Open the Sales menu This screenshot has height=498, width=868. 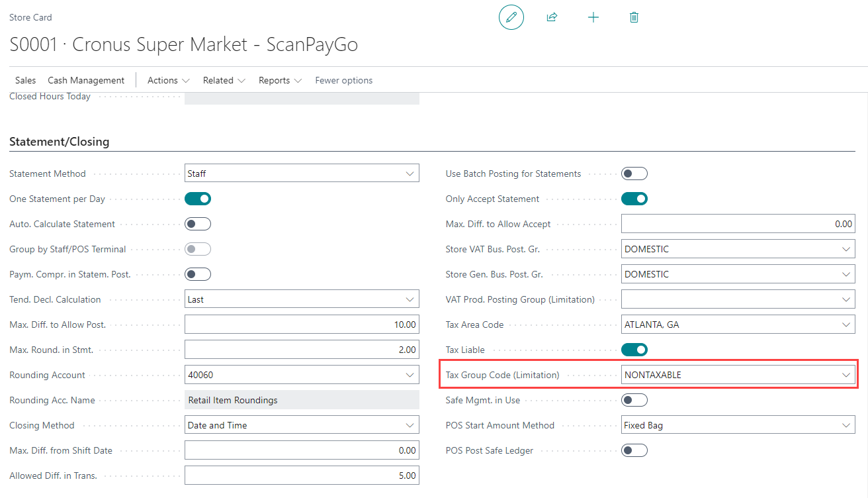26,80
